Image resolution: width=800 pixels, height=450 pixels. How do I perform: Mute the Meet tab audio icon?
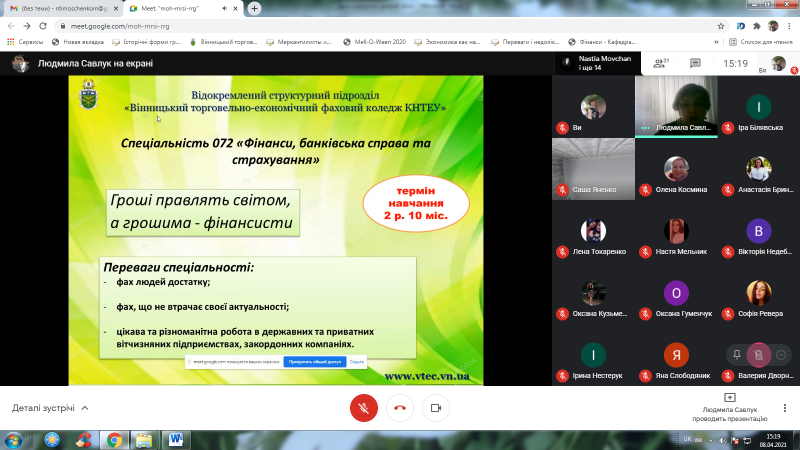(224, 9)
